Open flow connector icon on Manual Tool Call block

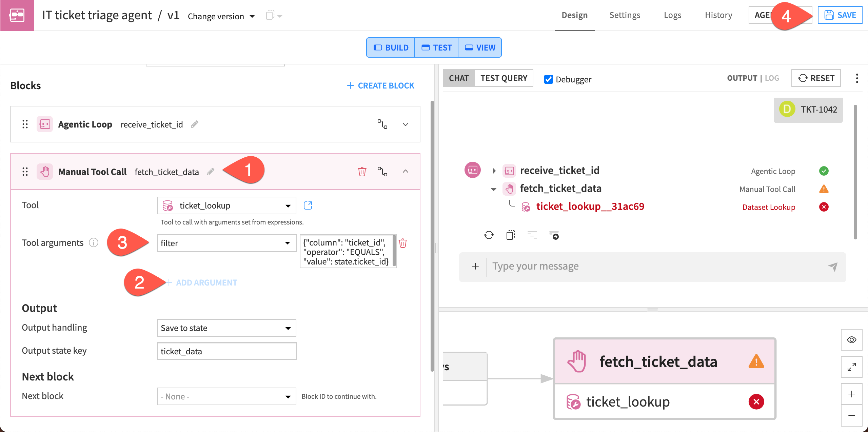pos(382,172)
